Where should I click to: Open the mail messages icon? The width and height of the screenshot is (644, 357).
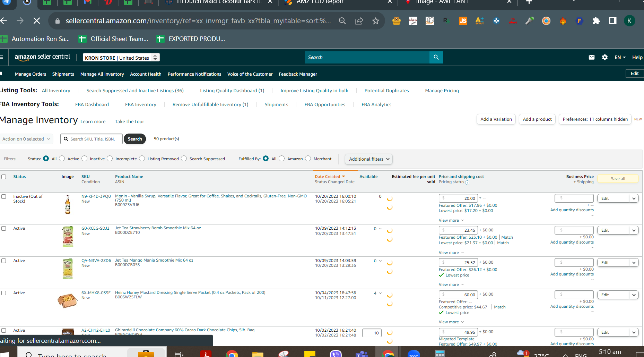592,57
